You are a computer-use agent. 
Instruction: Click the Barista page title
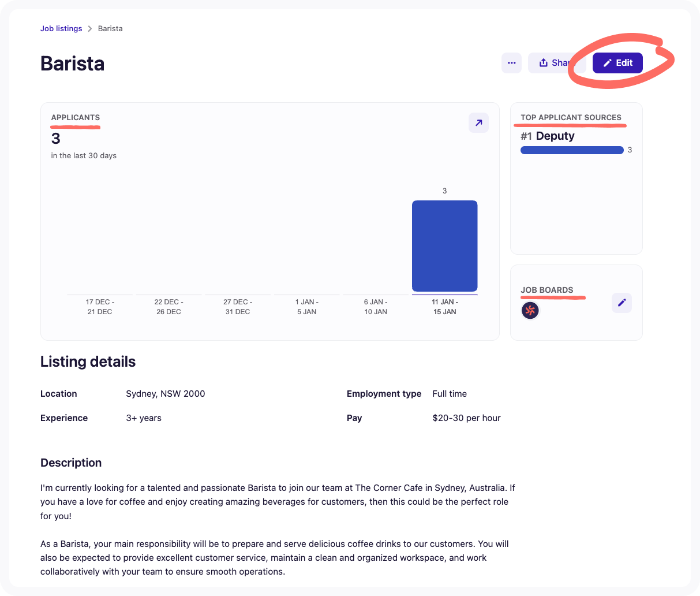click(72, 64)
